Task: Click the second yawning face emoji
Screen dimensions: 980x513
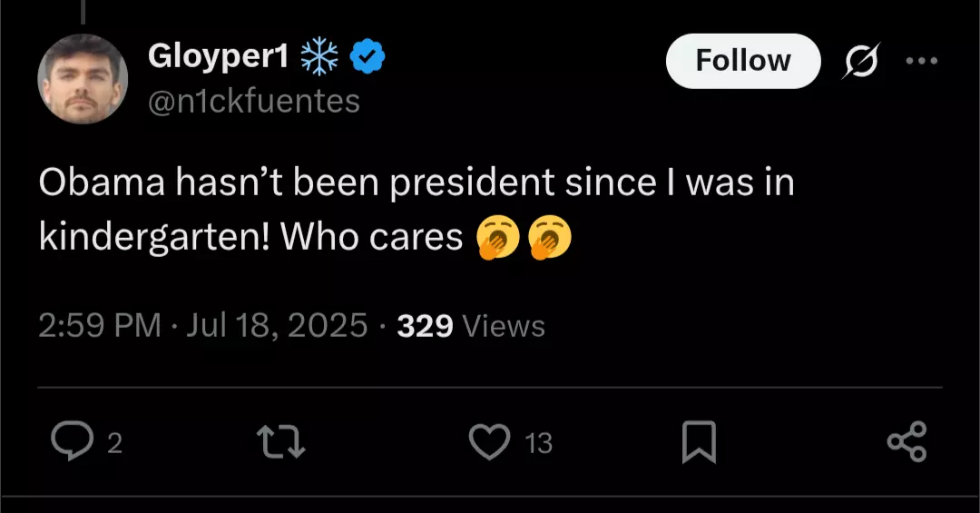Action: [x=550, y=237]
